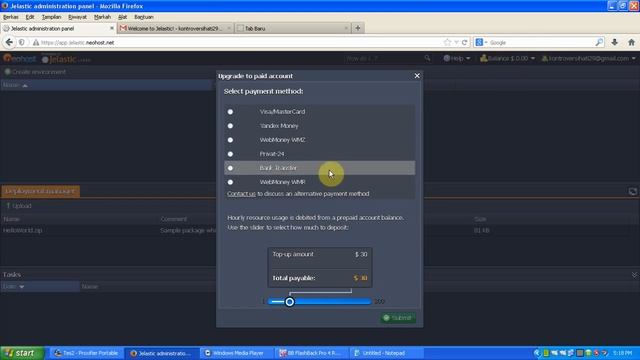
Task: Click the Create environment button
Action: [x=35, y=72]
